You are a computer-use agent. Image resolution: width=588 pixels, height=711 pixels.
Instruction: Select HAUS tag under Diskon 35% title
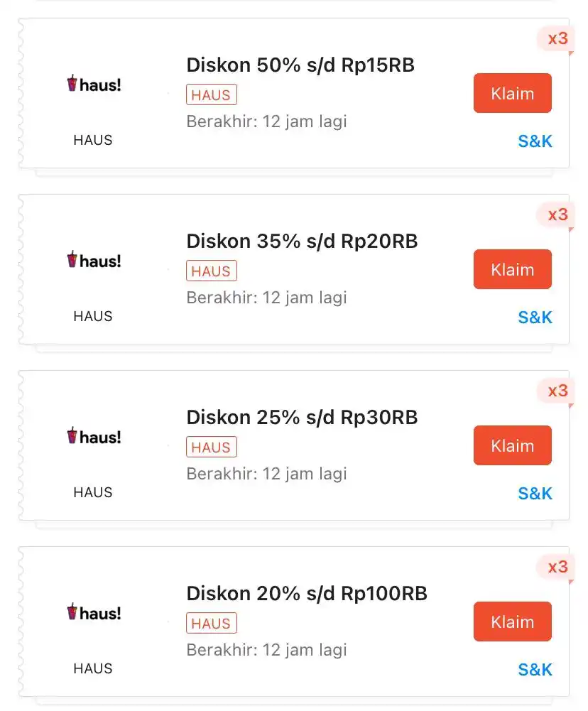[x=211, y=271]
